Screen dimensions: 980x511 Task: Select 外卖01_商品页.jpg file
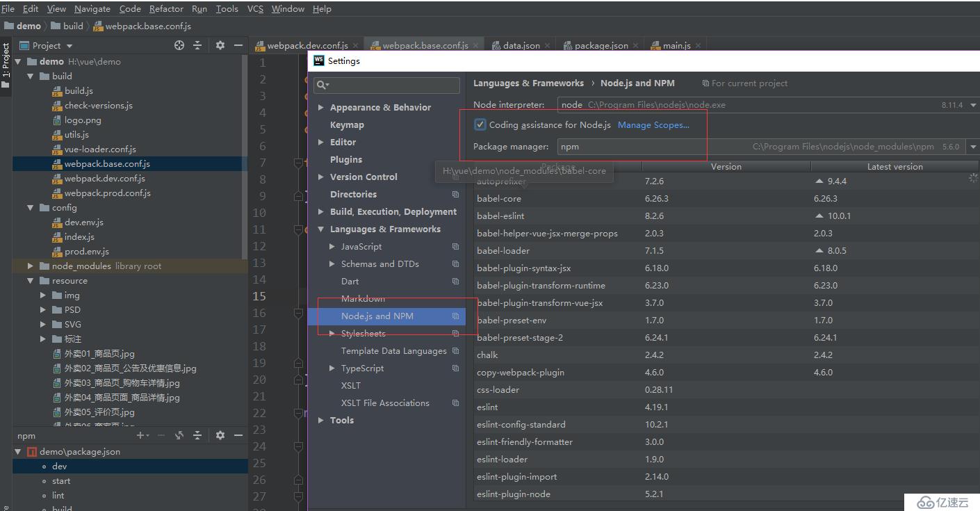click(99, 353)
